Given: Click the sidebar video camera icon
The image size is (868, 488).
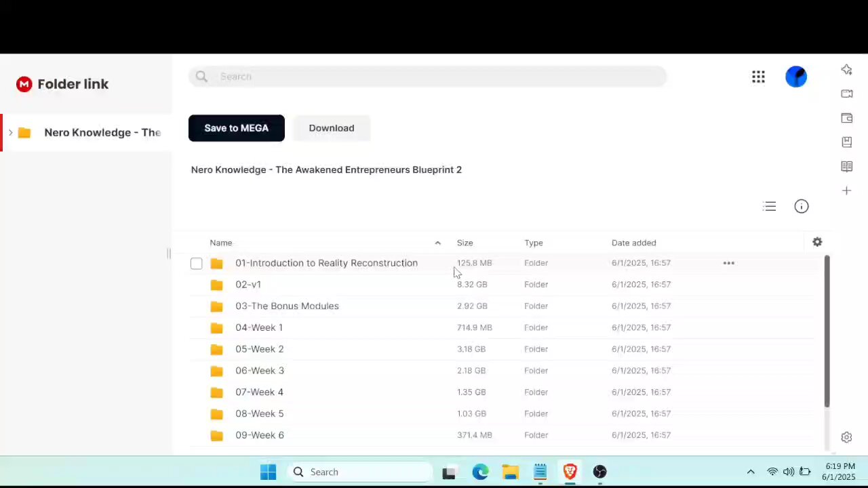Looking at the screenshot, I should (847, 94).
